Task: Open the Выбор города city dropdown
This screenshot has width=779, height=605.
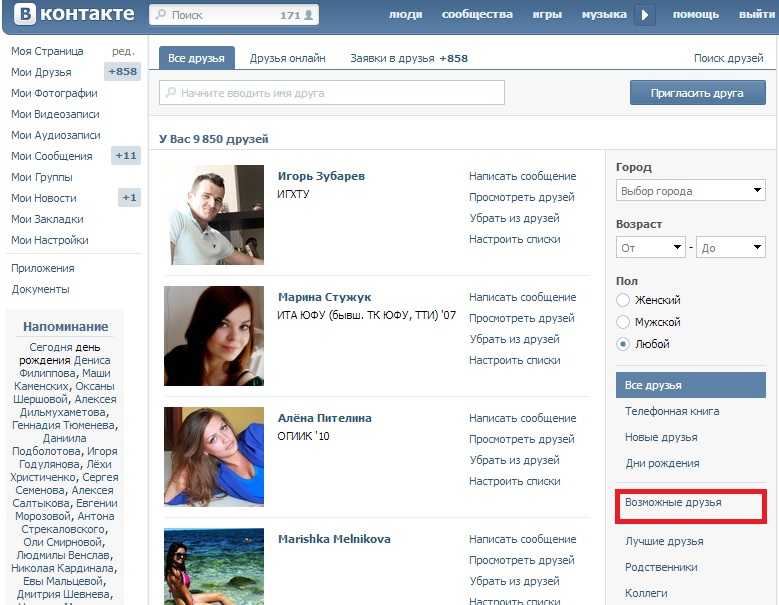Action: tap(691, 191)
